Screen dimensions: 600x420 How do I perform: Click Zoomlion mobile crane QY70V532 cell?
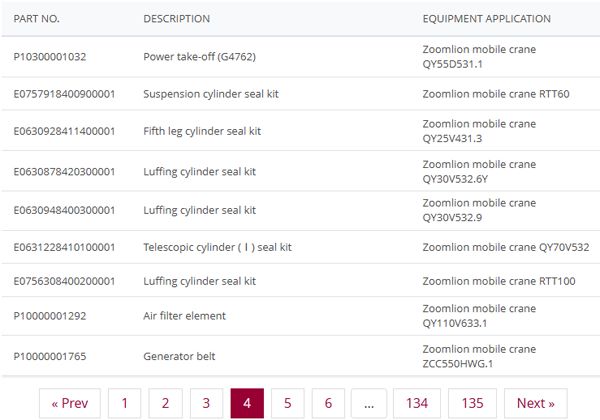pos(506,247)
